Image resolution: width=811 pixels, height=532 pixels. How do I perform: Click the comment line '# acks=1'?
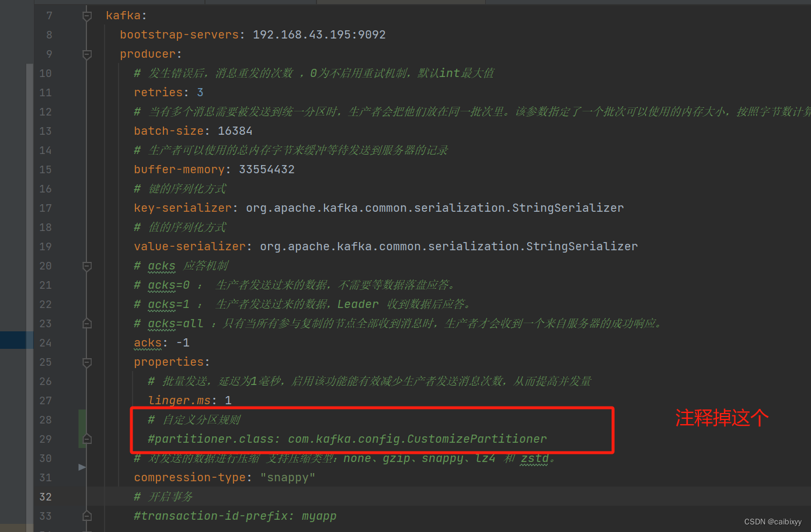pos(302,304)
